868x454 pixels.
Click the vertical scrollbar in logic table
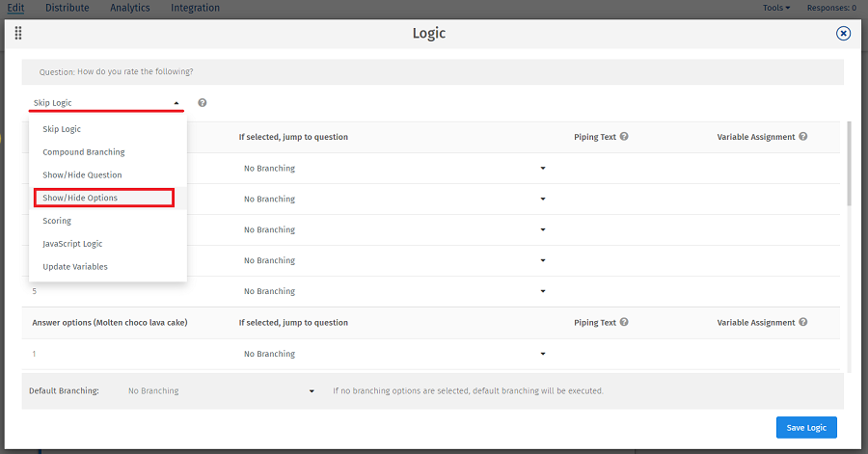[x=849, y=164]
